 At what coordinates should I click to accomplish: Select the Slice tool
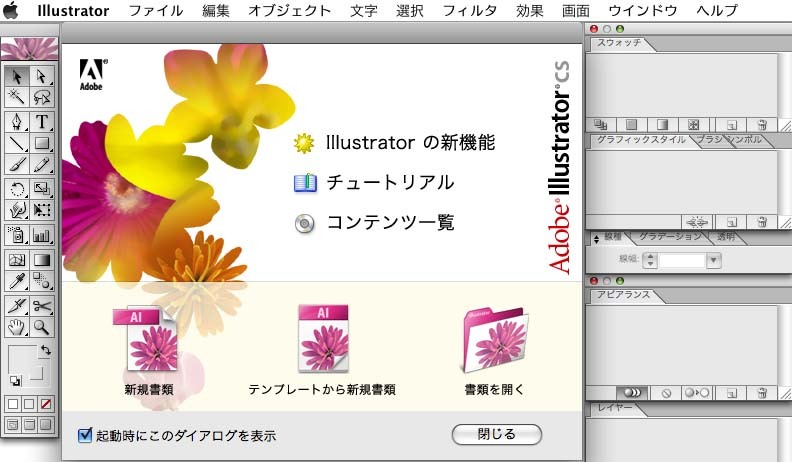tap(17, 306)
